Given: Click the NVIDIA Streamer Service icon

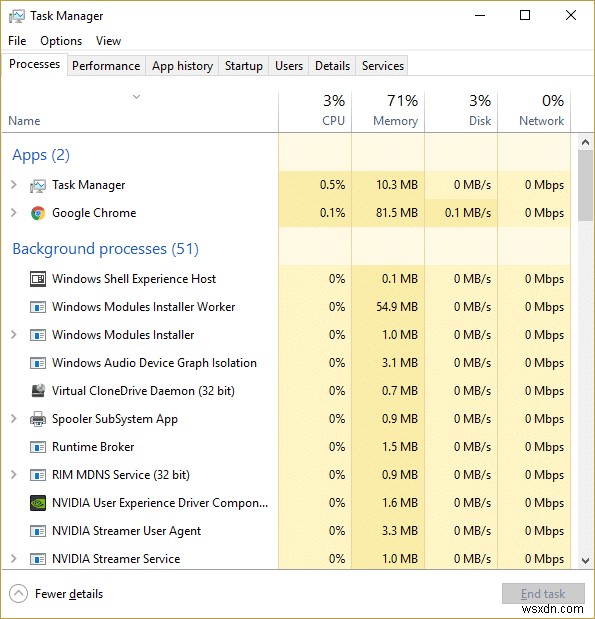Looking at the screenshot, I should (38, 559).
